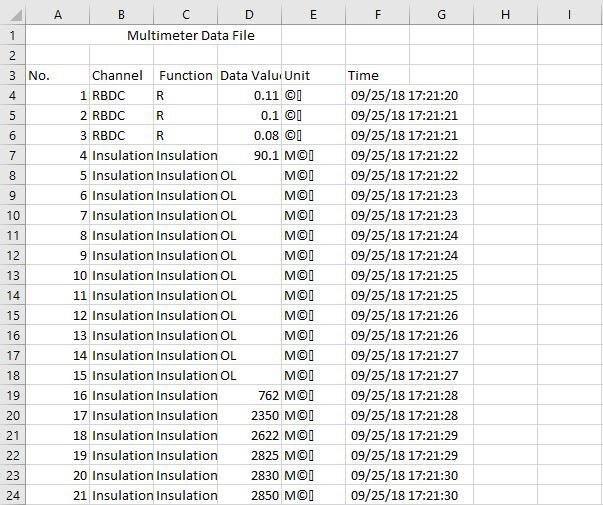Viewport: 603px width, 505px height.
Task: Select column C header
Action: tap(185, 15)
